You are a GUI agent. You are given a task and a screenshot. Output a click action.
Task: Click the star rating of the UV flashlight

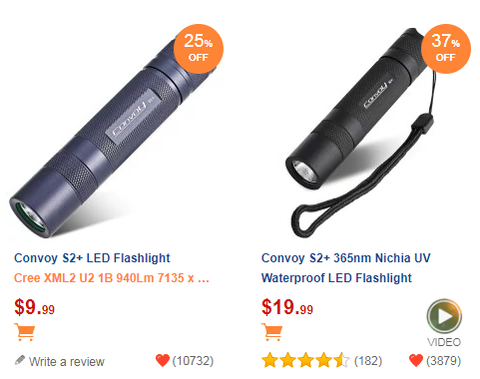click(306, 360)
